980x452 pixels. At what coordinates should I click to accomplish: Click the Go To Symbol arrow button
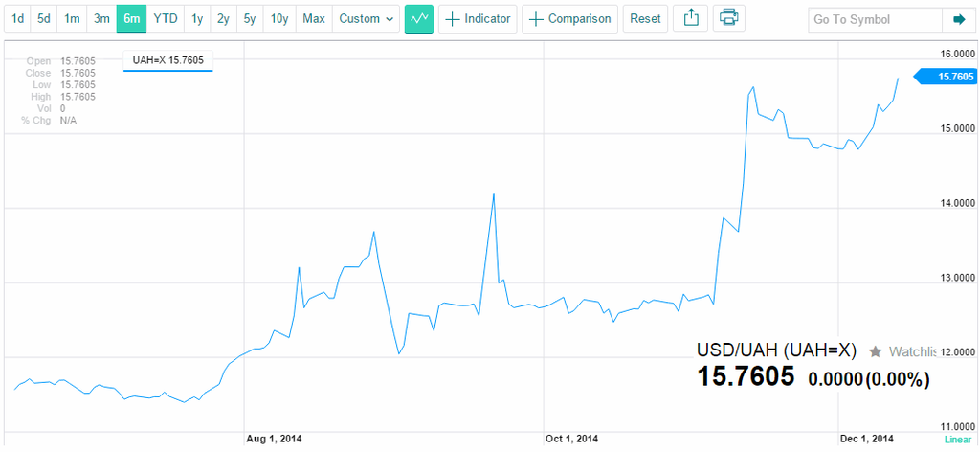click(x=959, y=20)
